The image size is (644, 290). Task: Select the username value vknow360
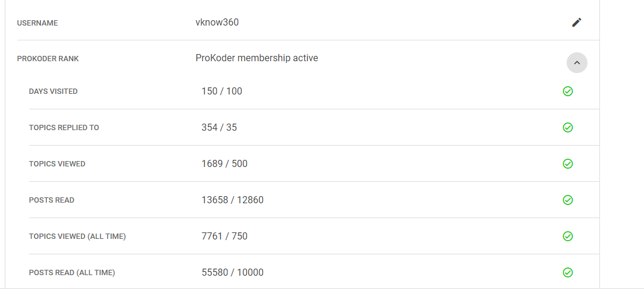point(217,22)
